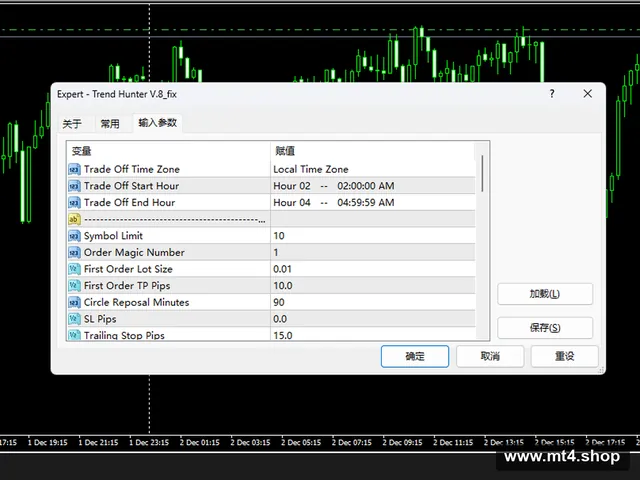This screenshot has height=480, width=640.
Task: Click the Trade Off Time Zone row icon
Action: 74,169
